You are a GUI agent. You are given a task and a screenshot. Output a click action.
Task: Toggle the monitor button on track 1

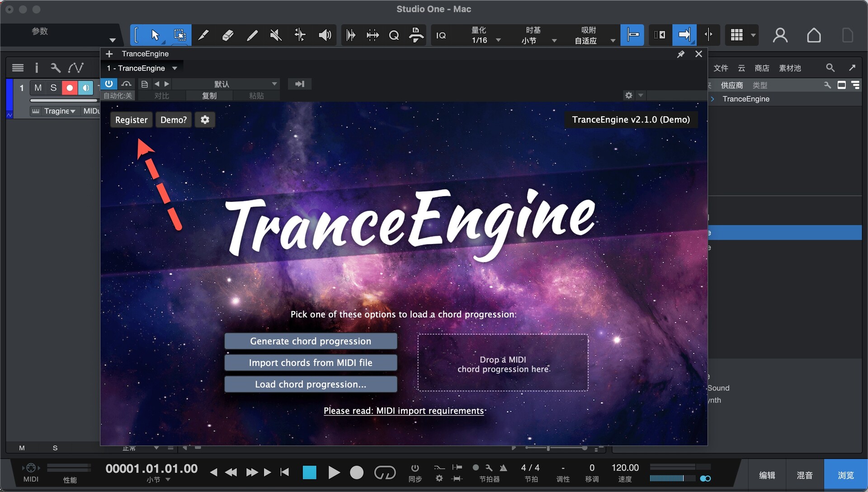tap(85, 88)
